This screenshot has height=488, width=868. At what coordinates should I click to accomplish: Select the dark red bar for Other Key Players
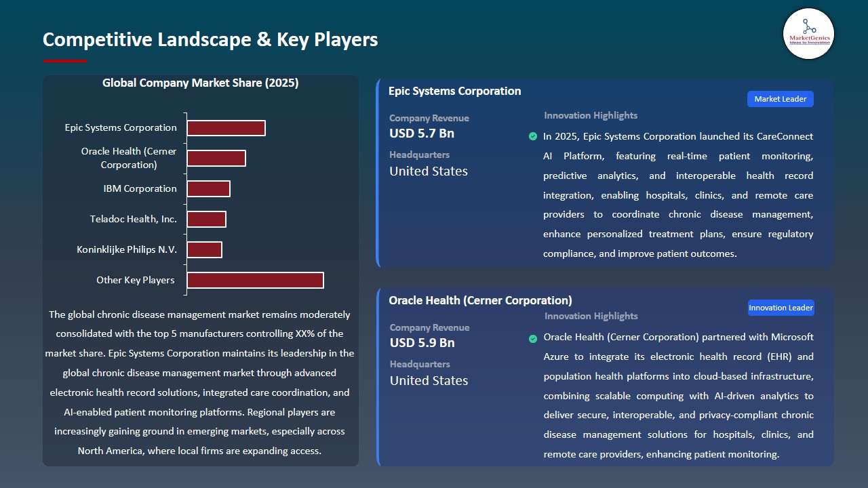click(x=255, y=280)
